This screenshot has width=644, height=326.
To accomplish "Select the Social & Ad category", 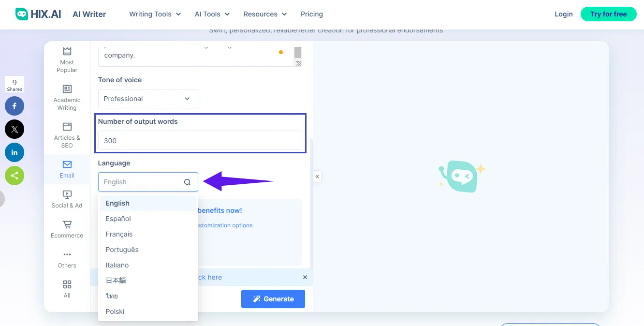I will click(x=67, y=198).
